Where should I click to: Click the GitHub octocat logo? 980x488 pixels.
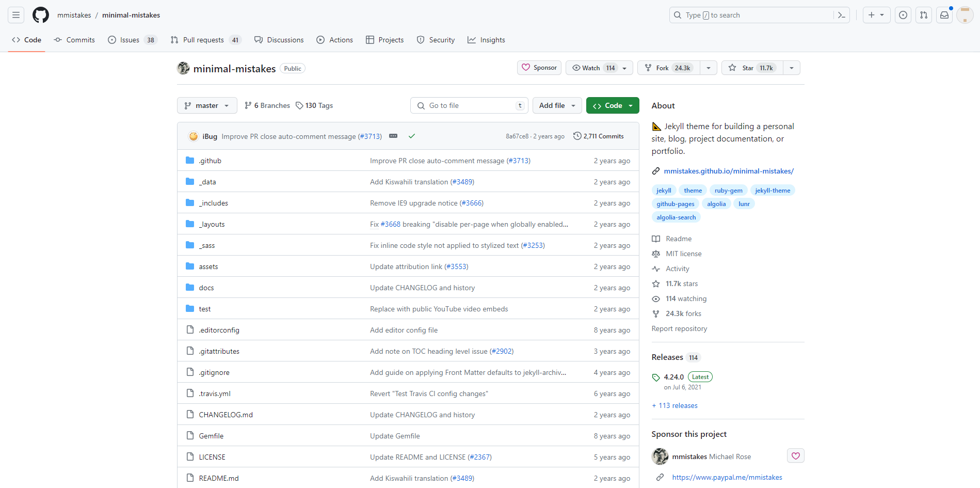[x=41, y=15]
